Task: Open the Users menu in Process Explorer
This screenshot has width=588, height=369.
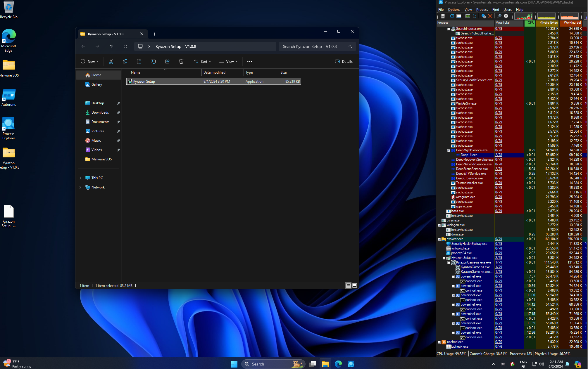Action: (x=508, y=10)
